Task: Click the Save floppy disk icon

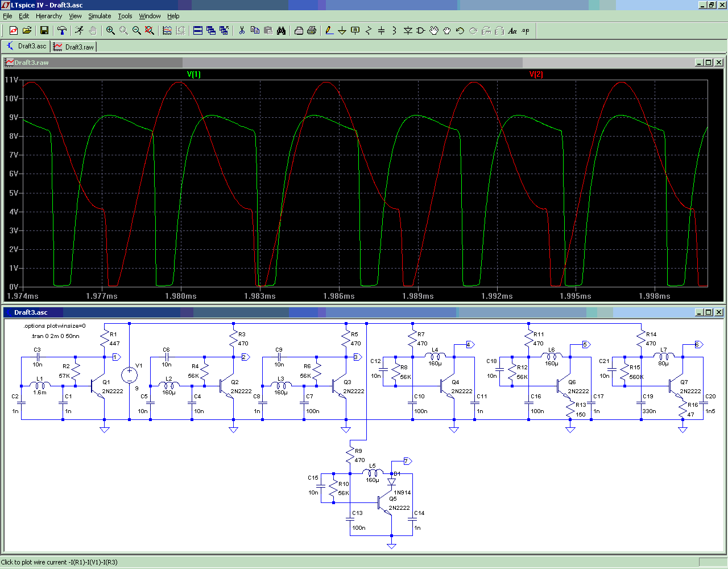Action: coord(44,31)
